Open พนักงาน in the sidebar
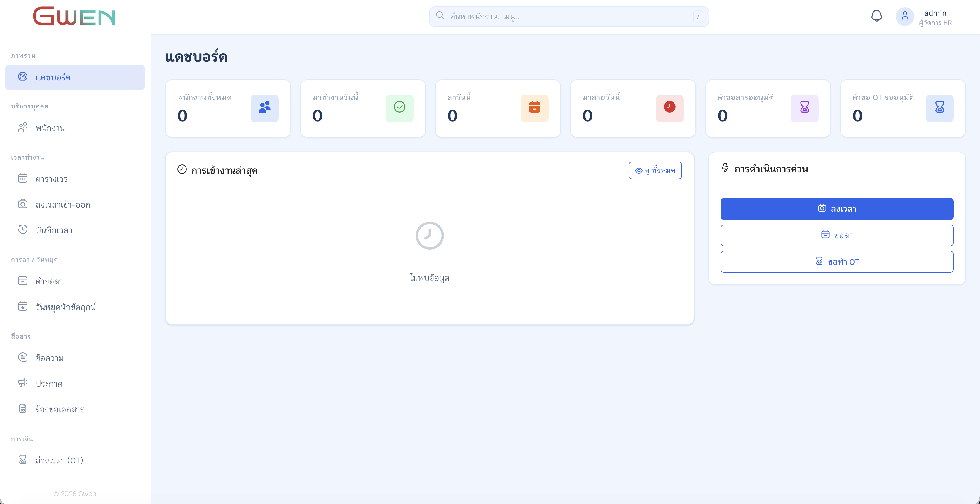 50,128
